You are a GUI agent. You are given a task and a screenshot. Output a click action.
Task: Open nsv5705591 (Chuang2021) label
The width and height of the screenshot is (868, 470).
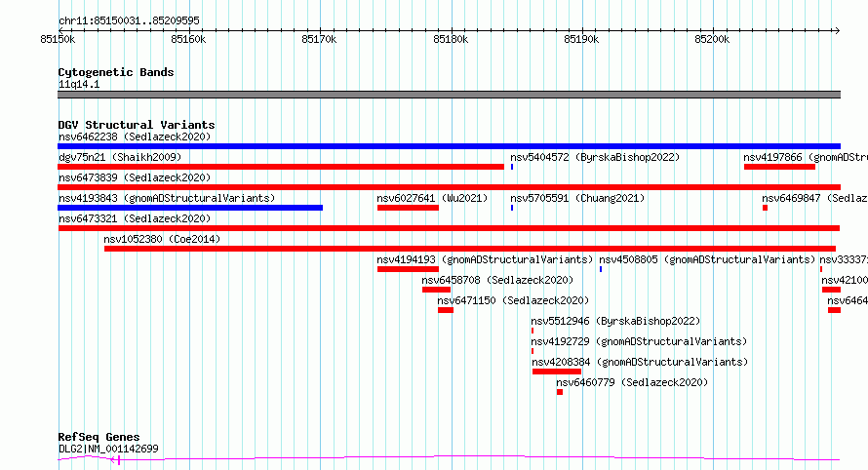point(577,198)
